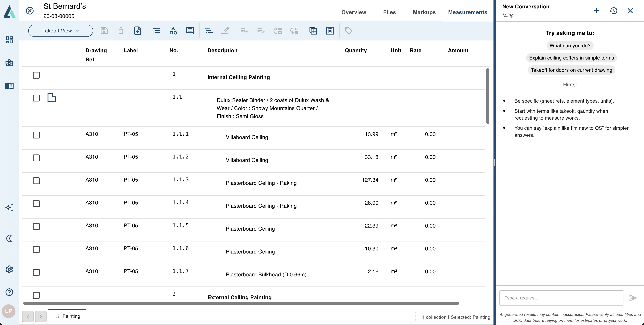Image resolution: width=644 pixels, height=325 pixels.
Task: Click the LP user avatar
Action: tap(9, 311)
